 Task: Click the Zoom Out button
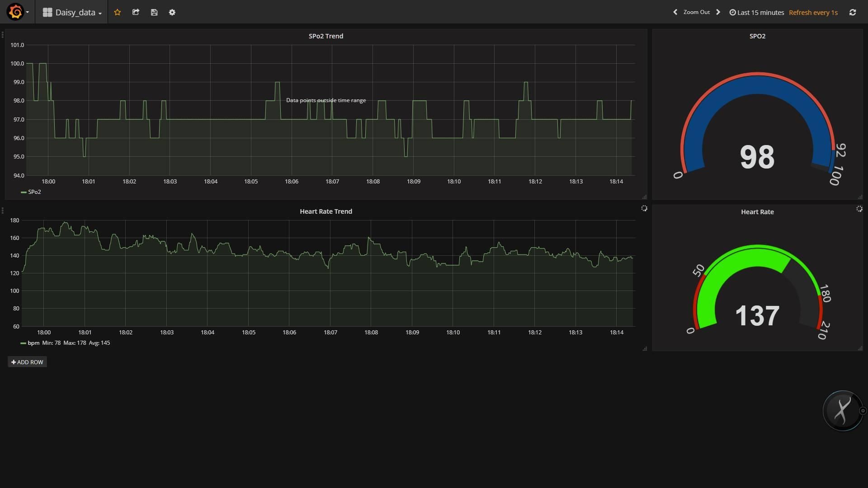pos(696,12)
